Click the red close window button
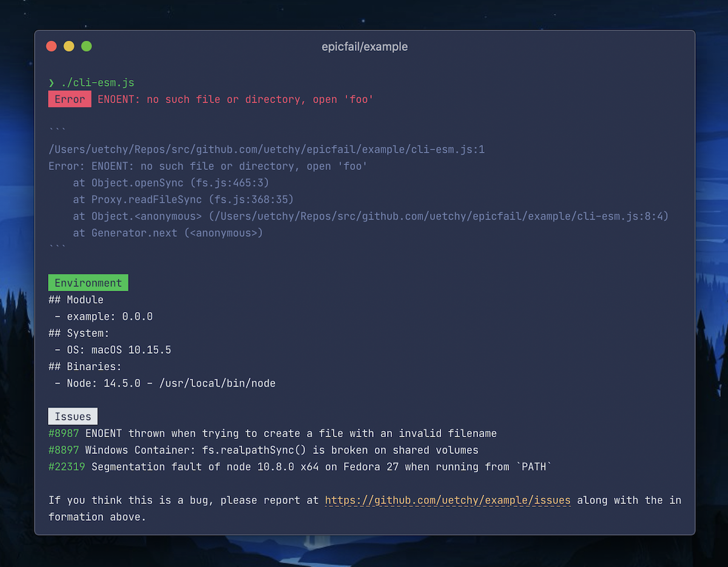728x567 pixels. tap(52, 46)
